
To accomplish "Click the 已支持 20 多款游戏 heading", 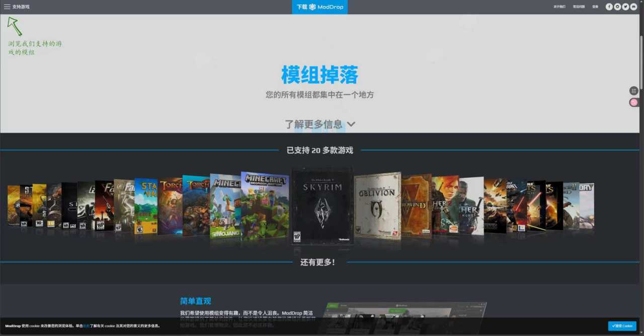I will (x=319, y=150).
